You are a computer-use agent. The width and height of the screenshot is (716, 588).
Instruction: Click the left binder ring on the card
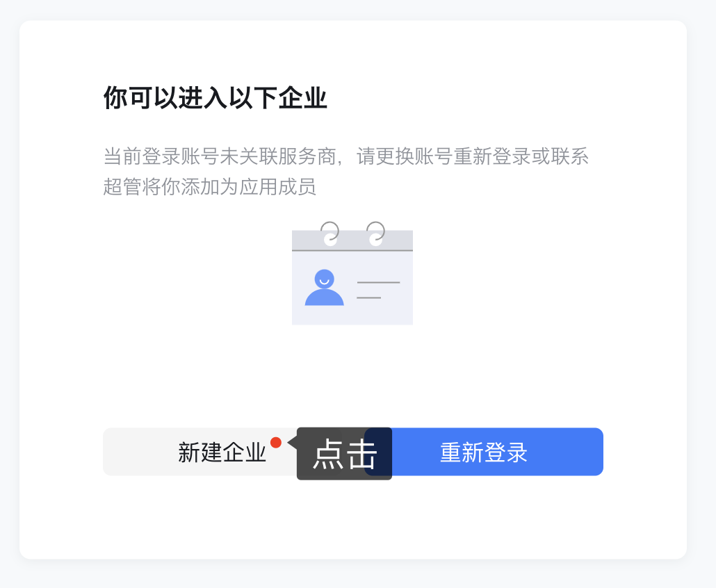coord(329,234)
